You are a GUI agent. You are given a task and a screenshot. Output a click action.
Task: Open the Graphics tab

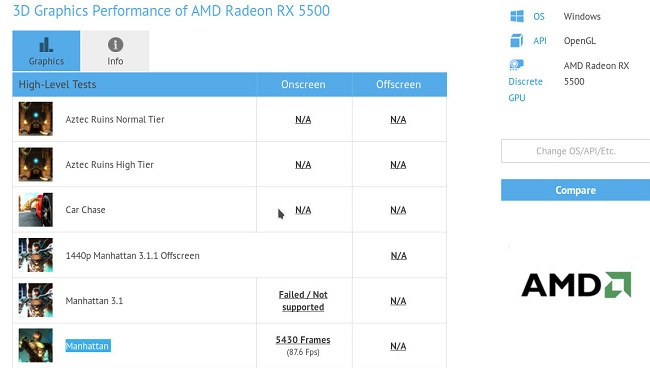pos(46,51)
